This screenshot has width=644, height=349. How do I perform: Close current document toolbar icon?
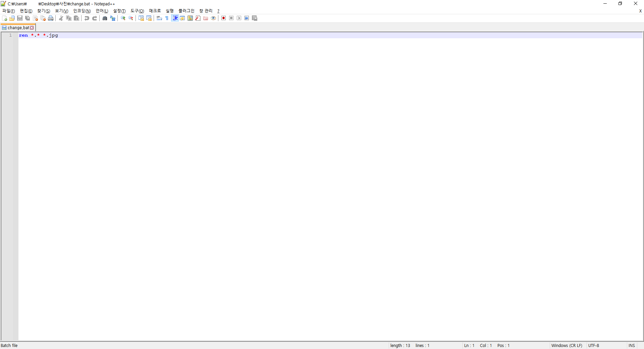(x=35, y=18)
